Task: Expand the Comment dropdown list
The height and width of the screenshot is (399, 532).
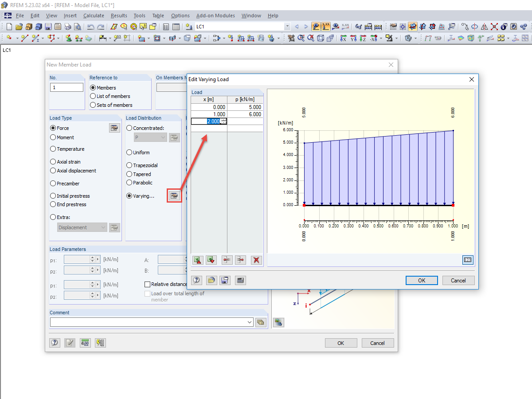Action: [x=250, y=322]
